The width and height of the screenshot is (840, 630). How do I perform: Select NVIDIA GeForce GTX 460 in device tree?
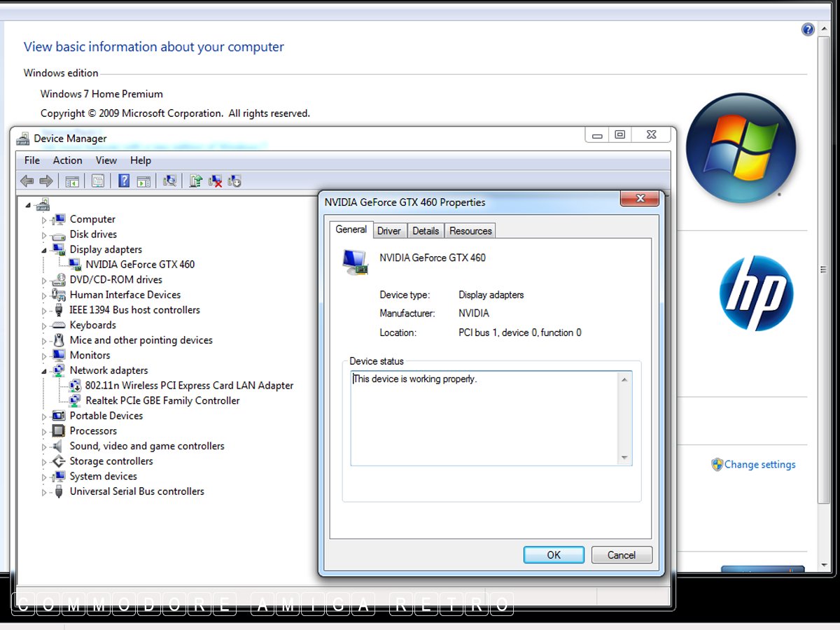coord(140,265)
